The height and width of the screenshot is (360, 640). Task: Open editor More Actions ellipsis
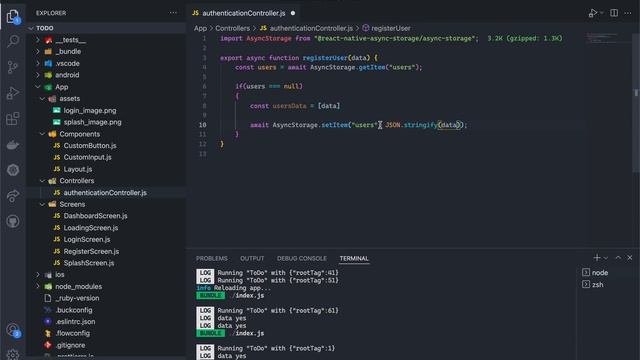628,13
